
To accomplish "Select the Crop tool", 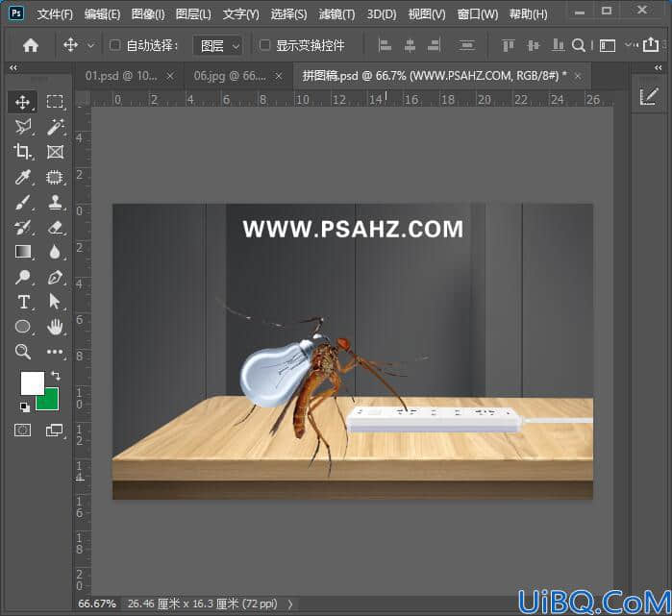I will click(22, 152).
